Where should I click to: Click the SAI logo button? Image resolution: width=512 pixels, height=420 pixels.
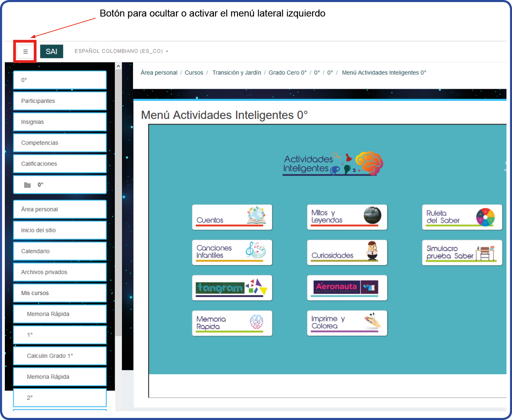[x=51, y=52]
